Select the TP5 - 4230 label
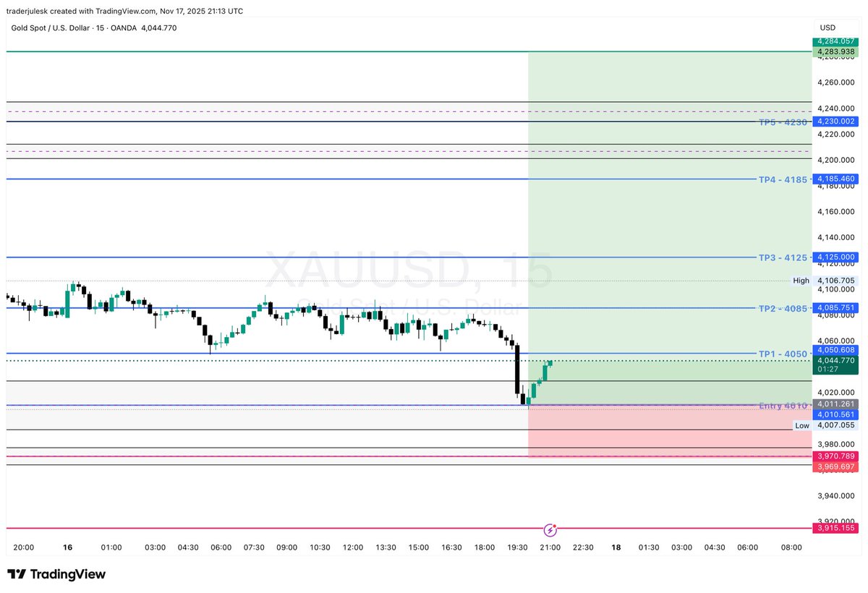The height and width of the screenshot is (593, 868). tap(783, 122)
